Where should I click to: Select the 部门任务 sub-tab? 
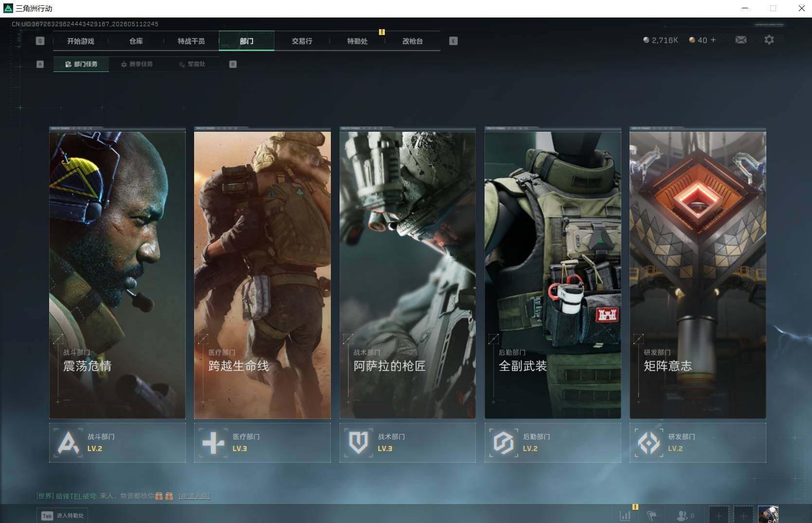point(81,64)
